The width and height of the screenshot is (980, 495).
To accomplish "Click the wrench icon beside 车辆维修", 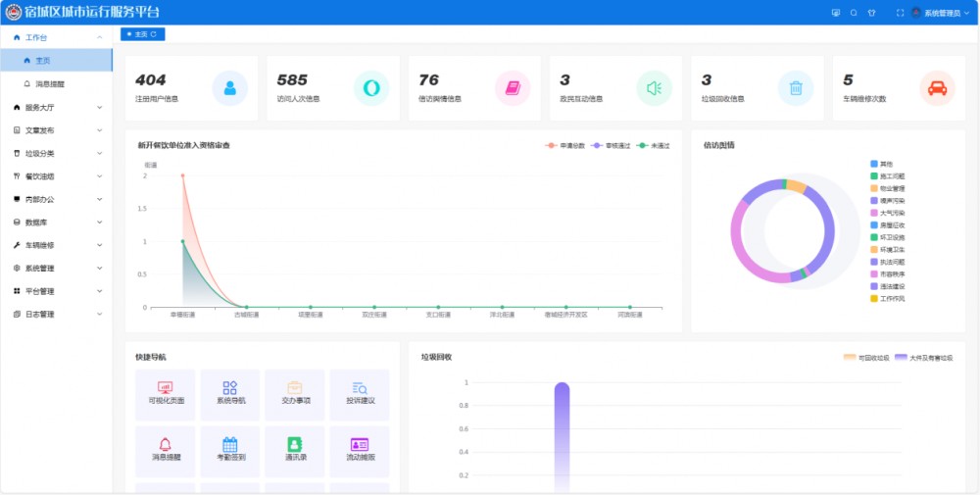I will point(17,245).
